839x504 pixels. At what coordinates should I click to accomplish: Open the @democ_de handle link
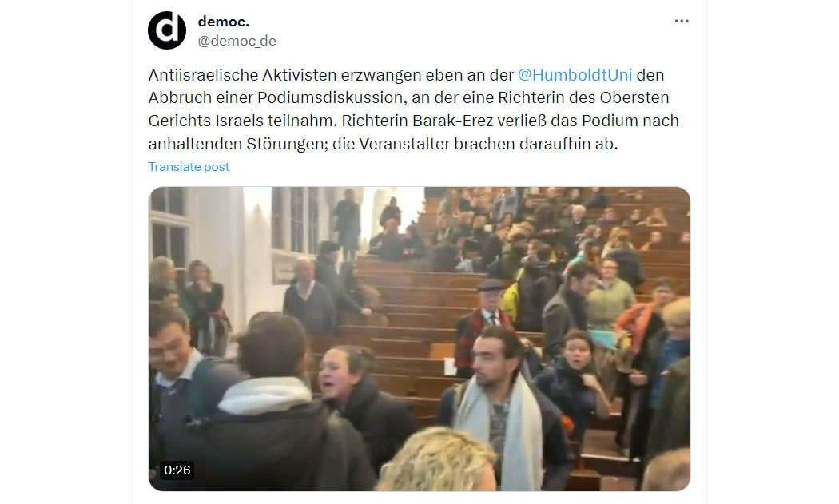click(237, 42)
